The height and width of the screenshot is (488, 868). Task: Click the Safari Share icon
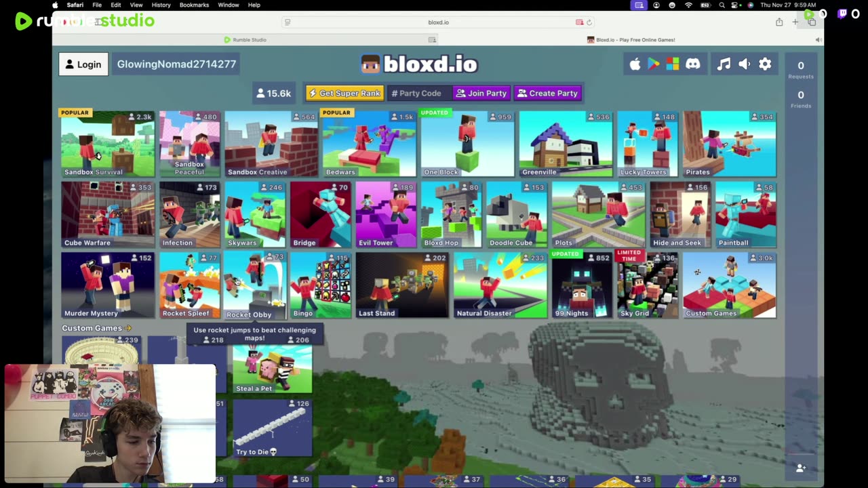tap(779, 22)
